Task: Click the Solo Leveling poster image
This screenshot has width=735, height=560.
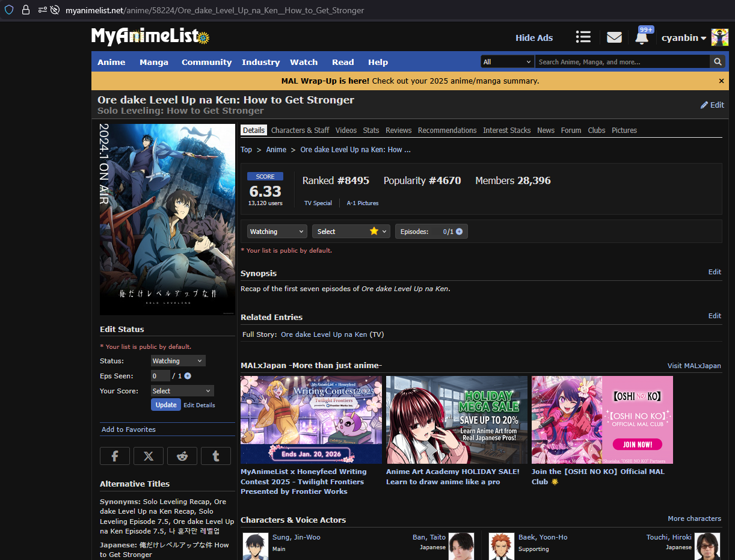Action: point(167,220)
